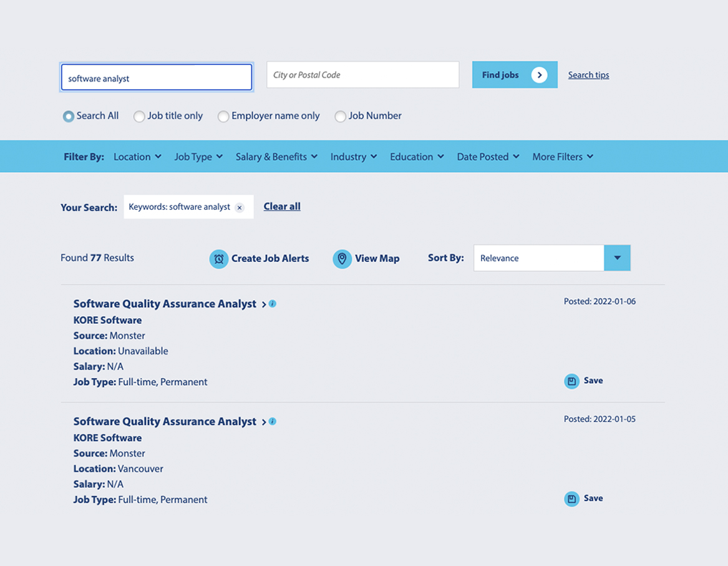This screenshot has width=728, height=566.
Task: Click the Create Job Alerts bell icon
Action: point(219,258)
